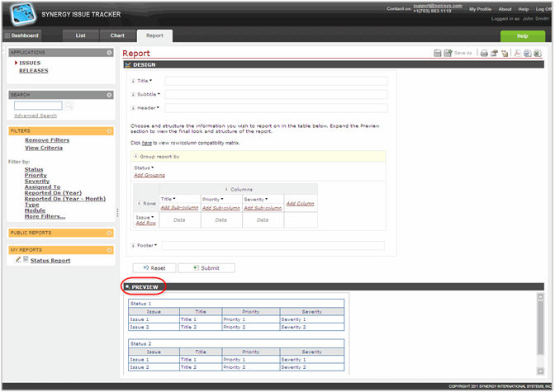Collapse the Design section header
The width and height of the screenshot is (555, 392).
334,64
